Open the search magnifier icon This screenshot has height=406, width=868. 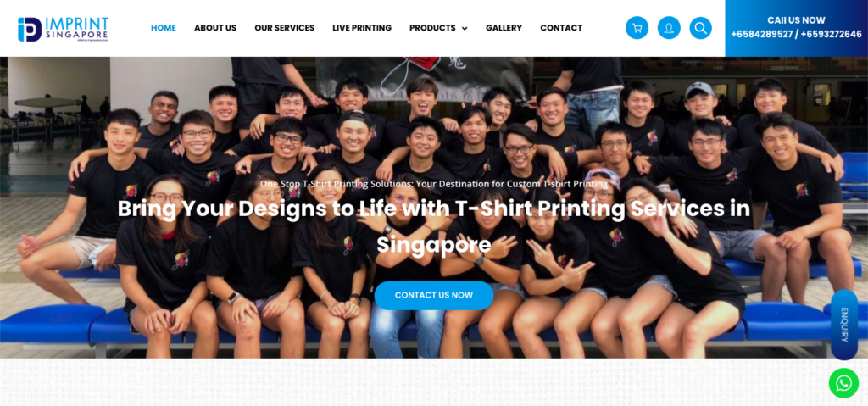coord(700,28)
